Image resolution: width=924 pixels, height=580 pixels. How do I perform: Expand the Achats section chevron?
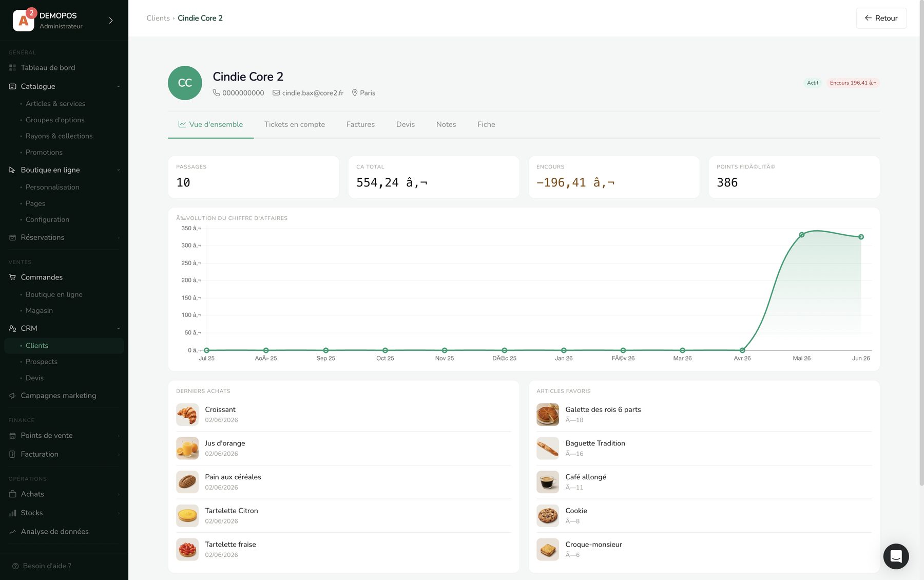[x=119, y=494]
